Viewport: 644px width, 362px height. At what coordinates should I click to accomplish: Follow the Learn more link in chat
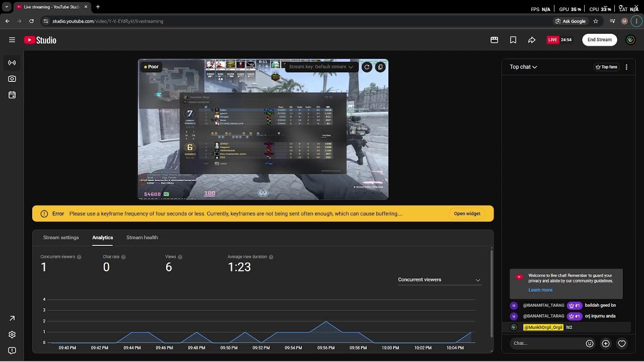coord(540,290)
